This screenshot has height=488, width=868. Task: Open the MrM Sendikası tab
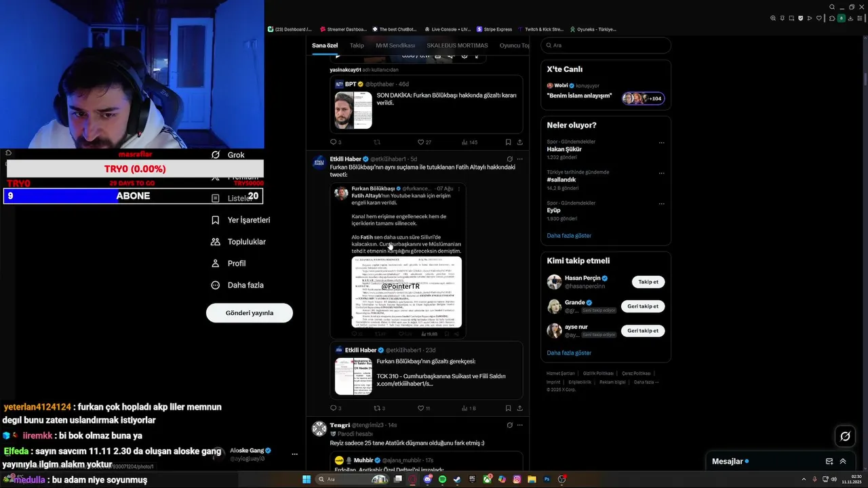tap(395, 45)
